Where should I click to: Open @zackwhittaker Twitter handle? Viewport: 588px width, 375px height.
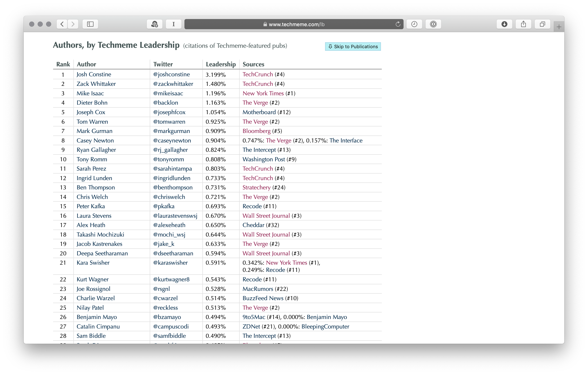point(173,84)
